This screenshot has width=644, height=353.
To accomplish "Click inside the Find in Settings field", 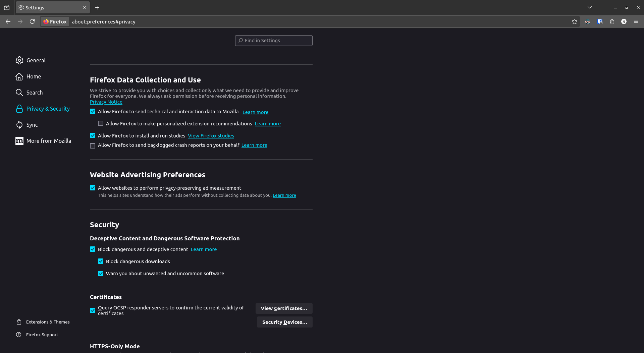I will (274, 40).
